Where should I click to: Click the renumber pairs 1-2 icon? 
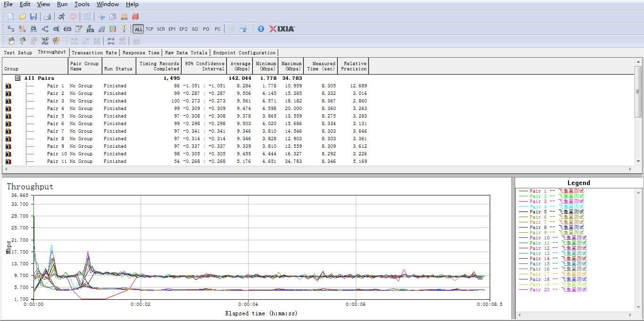[124, 29]
